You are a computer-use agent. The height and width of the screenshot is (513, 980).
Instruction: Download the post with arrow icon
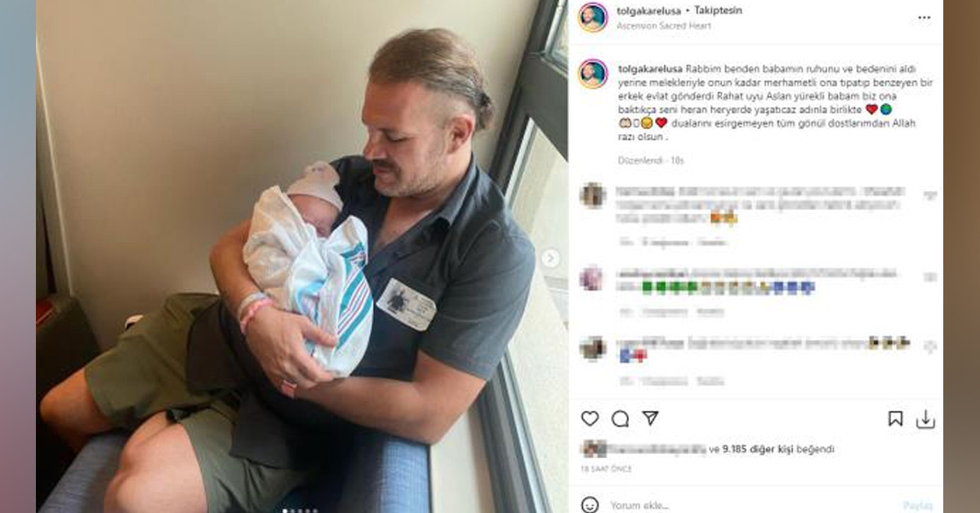point(925,419)
